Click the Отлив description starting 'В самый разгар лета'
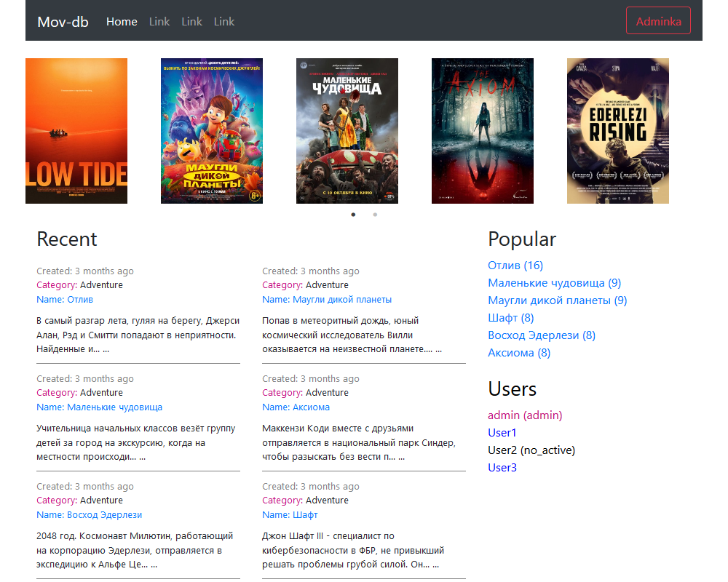 138,335
